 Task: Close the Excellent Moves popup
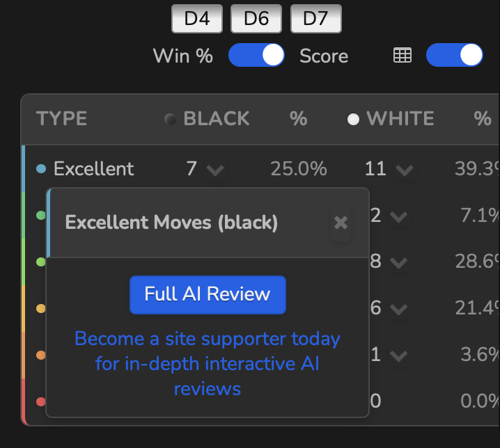pyautogui.click(x=341, y=223)
